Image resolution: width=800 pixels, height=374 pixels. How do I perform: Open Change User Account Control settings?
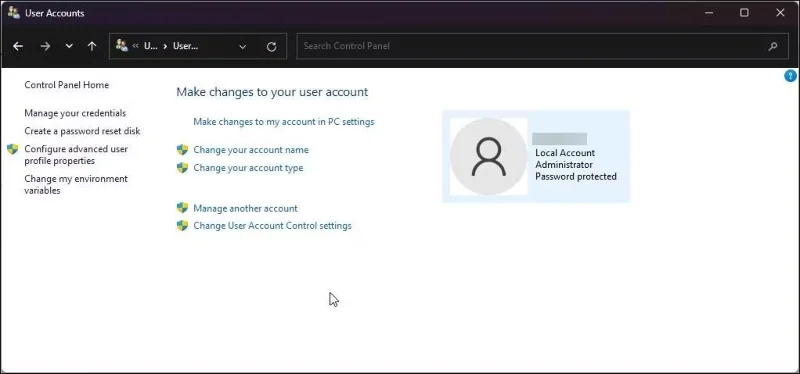pyautogui.click(x=272, y=226)
